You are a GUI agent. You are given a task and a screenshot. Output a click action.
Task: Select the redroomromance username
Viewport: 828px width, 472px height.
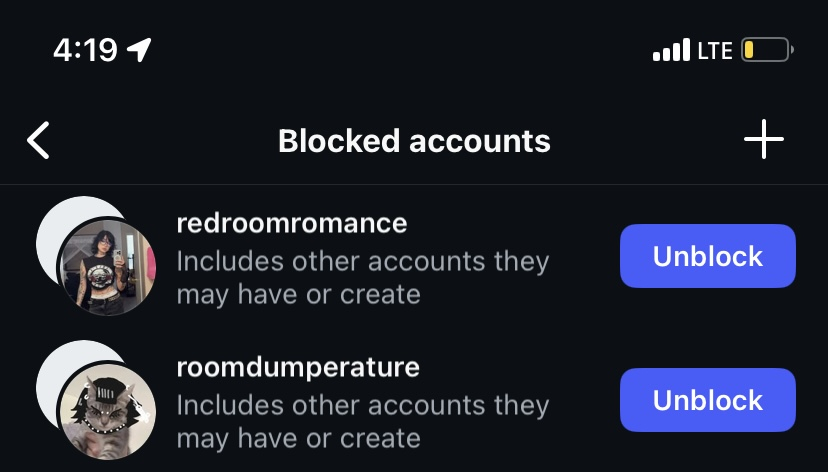click(x=291, y=223)
